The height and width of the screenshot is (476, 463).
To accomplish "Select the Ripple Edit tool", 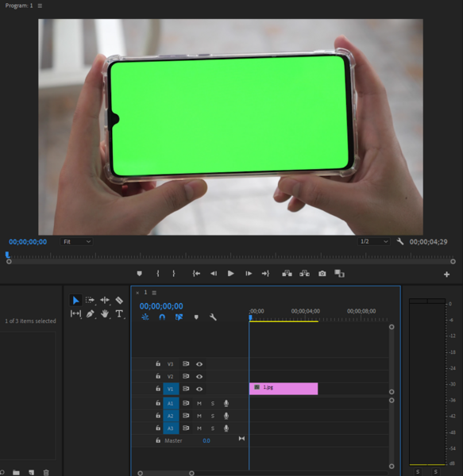I will click(x=105, y=300).
